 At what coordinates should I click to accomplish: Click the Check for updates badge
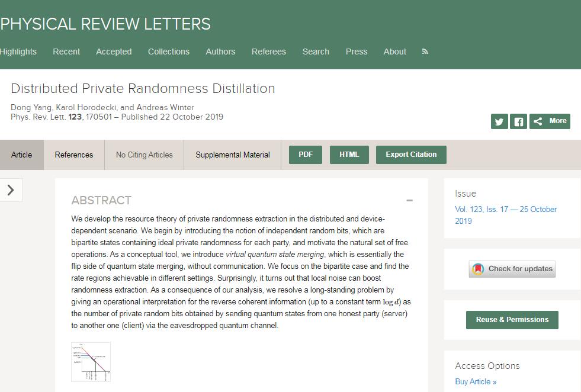click(x=512, y=269)
